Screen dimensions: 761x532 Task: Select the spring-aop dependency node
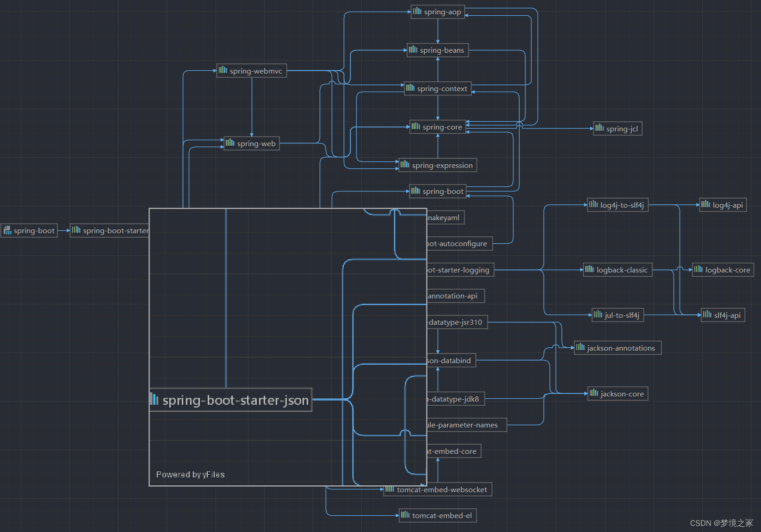click(x=438, y=12)
